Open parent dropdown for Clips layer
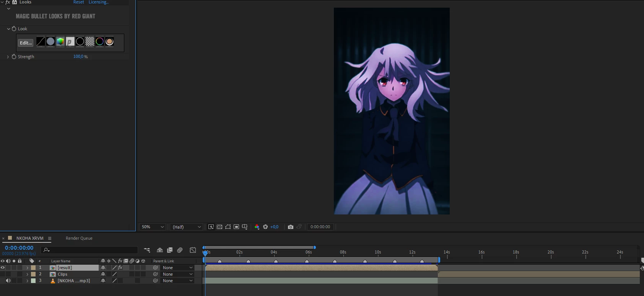 (177, 274)
